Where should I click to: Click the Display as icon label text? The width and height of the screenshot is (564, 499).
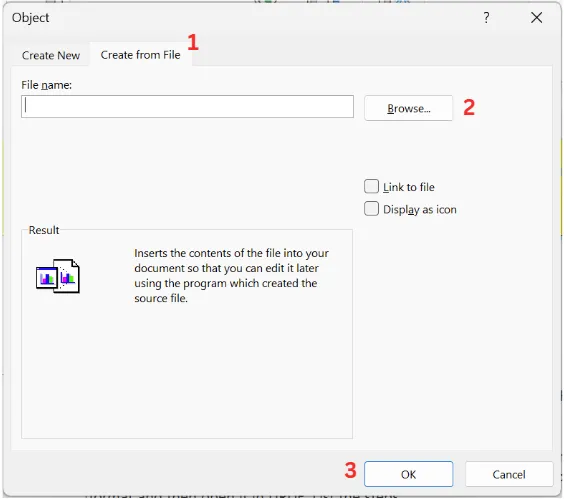coord(420,209)
